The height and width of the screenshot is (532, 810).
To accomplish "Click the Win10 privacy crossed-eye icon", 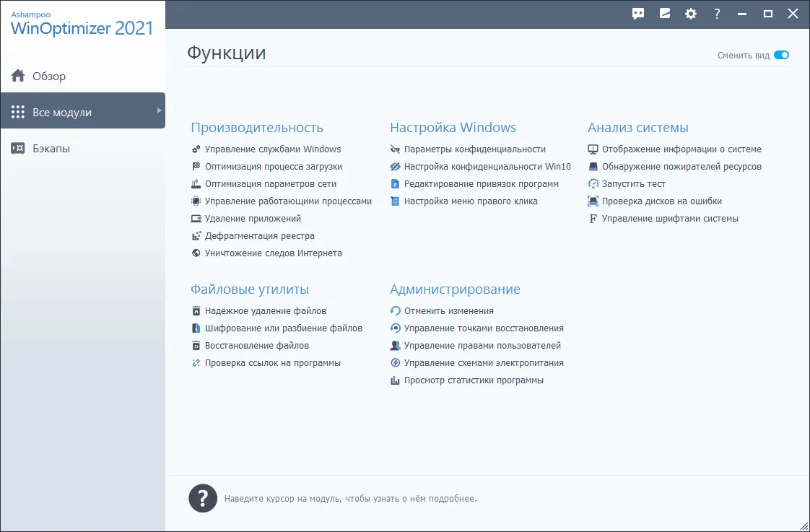I will coord(395,166).
